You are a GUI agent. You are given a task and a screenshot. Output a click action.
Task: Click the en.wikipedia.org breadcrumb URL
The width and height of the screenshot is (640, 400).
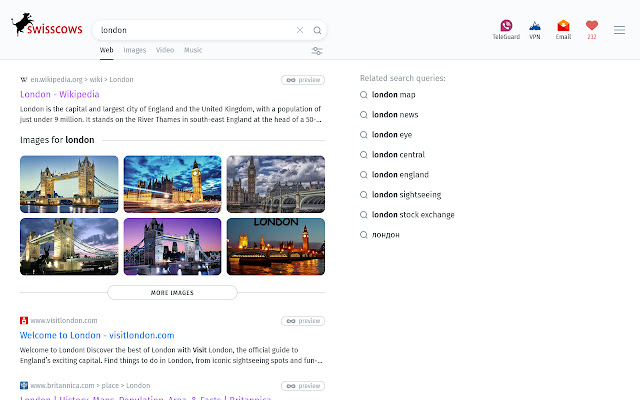pyautogui.click(x=82, y=80)
